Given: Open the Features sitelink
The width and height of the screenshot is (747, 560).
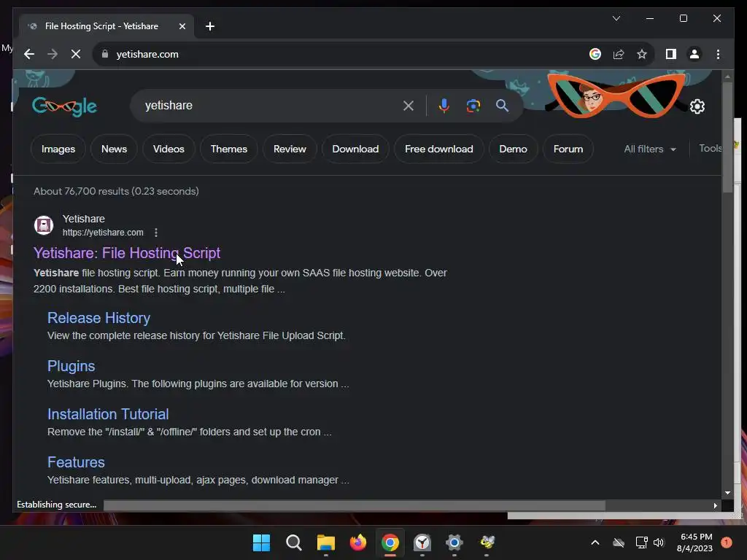Looking at the screenshot, I should point(76,462).
